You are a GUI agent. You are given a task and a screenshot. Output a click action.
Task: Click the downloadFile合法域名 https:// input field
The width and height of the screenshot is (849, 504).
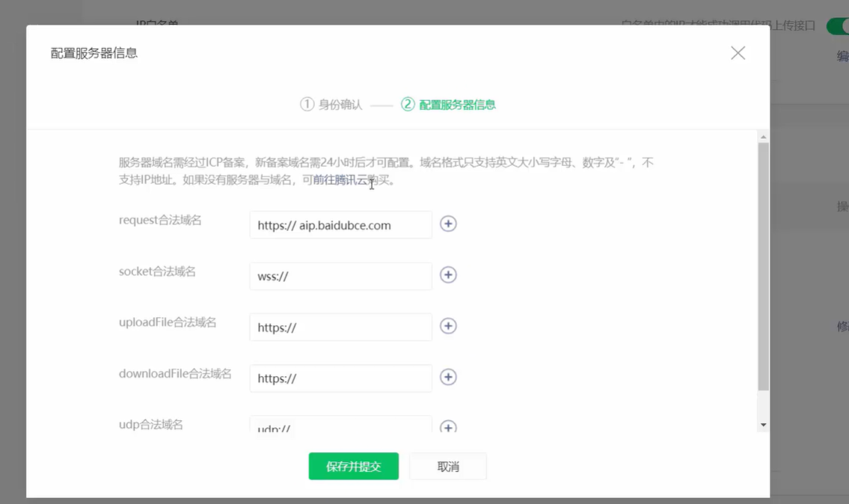pyautogui.click(x=340, y=378)
